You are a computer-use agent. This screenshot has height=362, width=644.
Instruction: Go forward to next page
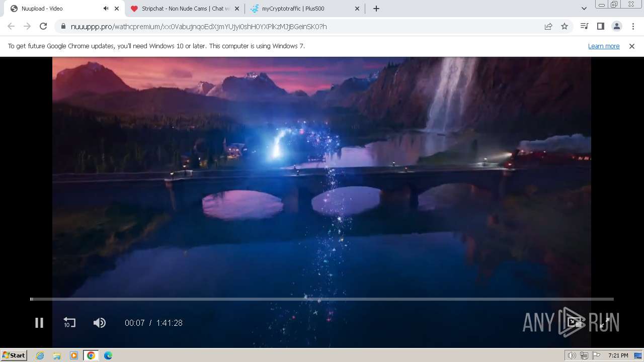[x=27, y=26]
